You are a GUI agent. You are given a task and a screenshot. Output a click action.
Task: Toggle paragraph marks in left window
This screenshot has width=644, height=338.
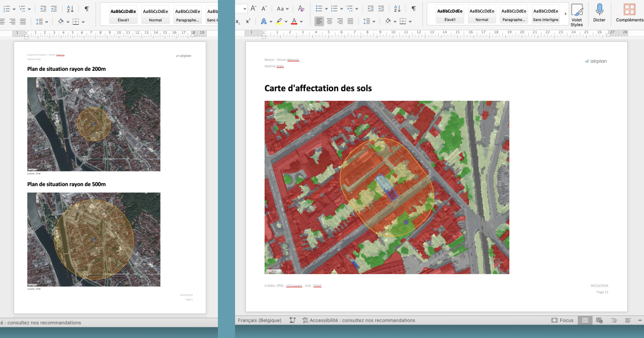point(87,9)
